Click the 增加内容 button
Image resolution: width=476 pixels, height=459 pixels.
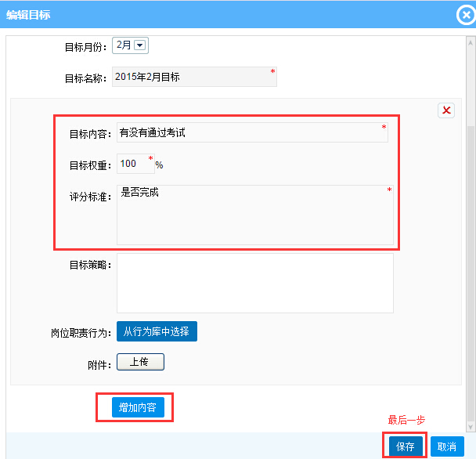click(x=138, y=407)
